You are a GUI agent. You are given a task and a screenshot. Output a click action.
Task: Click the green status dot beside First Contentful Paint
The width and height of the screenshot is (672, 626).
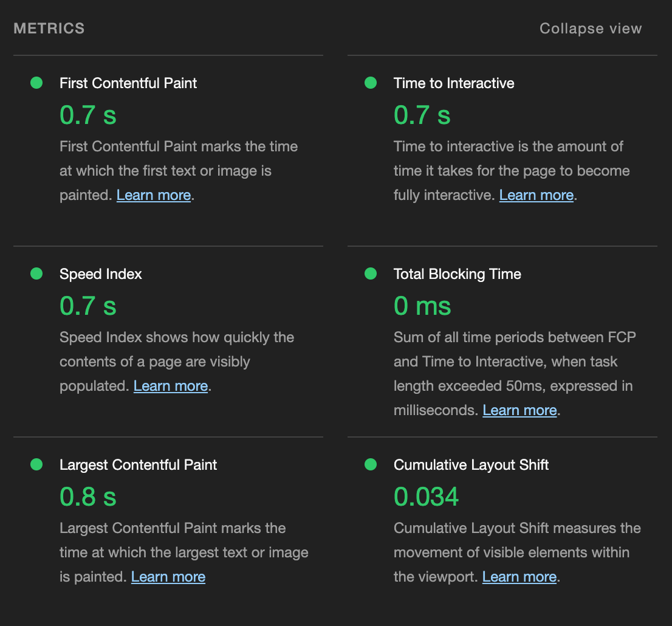pos(36,83)
